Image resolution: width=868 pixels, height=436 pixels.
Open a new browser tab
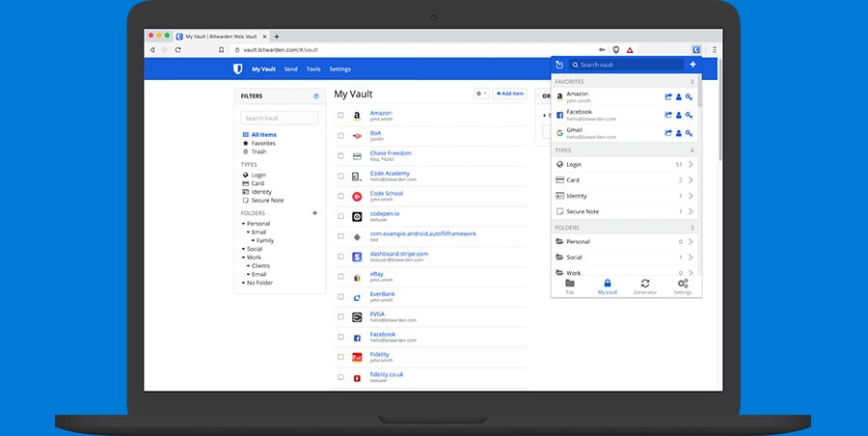pos(277,37)
